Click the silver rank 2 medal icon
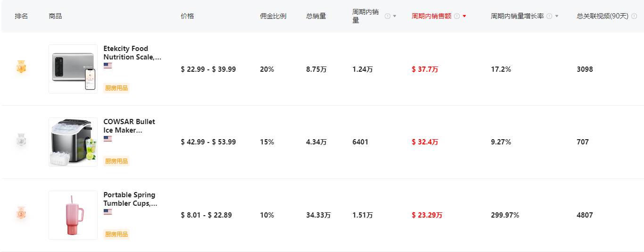 click(x=21, y=140)
